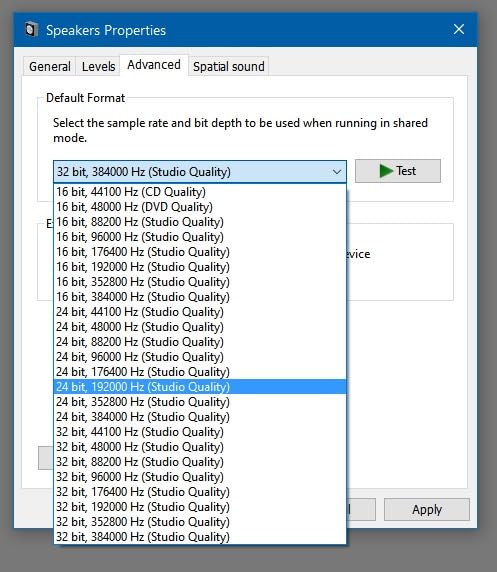Select the Advanced tab

coord(154,65)
